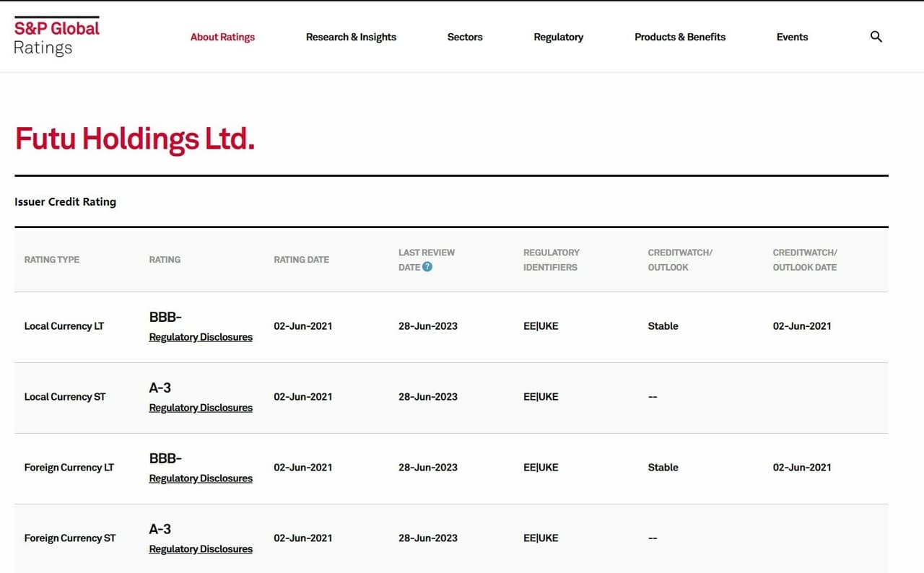The height and width of the screenshot is (573, 924).
Task: Open the Sectors menu
Action: (x=465, y=37)
